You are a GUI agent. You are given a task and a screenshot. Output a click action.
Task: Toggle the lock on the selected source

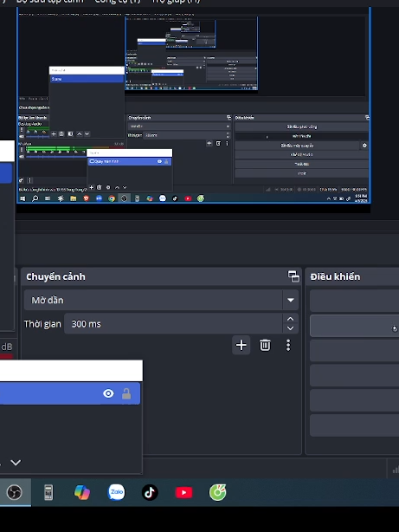pos(126,393)
